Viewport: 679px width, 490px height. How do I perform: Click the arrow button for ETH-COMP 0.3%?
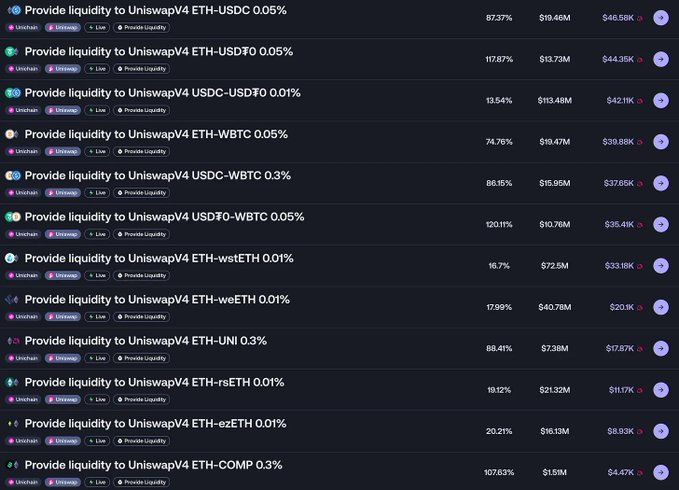coord(660,472)
